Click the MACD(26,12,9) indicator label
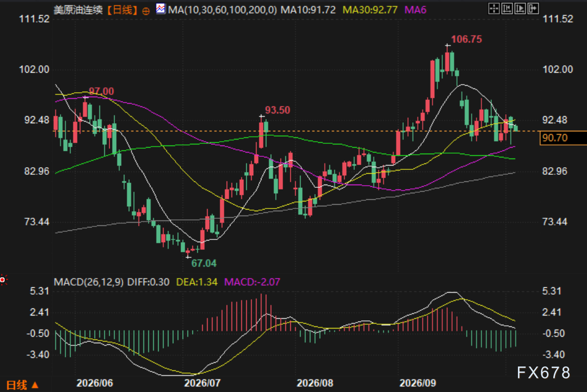 coord(89,282)
